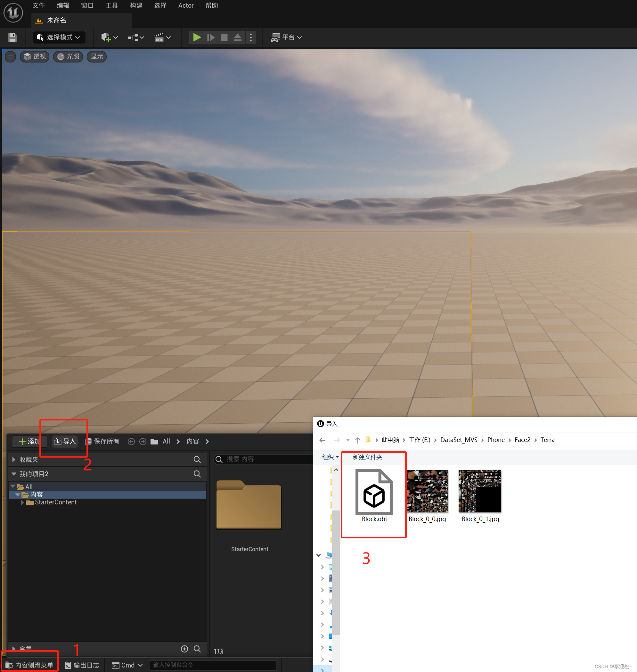Expand the StarterContent tree folder
The image size is (637, 672).
point(22,502)
